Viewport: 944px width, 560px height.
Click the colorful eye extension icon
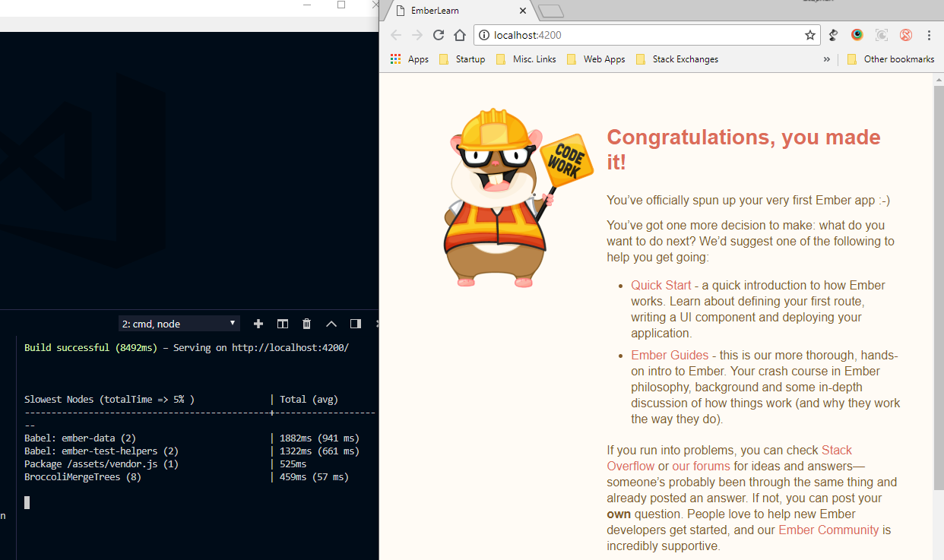857,35
